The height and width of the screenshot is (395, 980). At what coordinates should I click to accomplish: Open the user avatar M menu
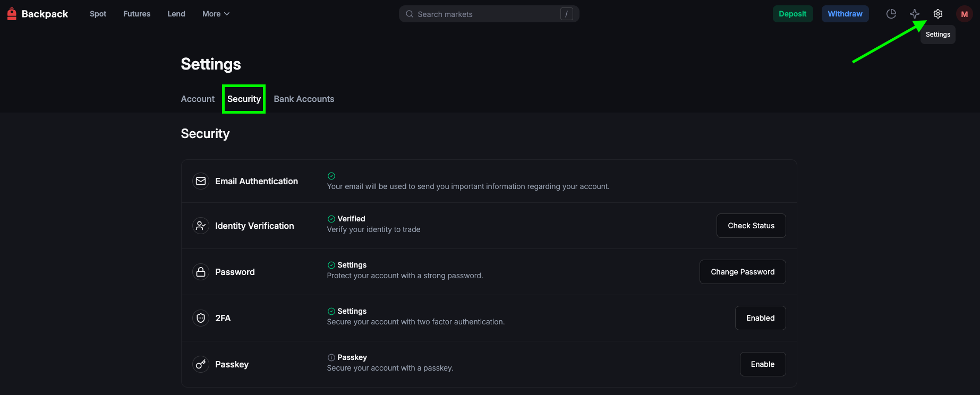pos(964,14)
